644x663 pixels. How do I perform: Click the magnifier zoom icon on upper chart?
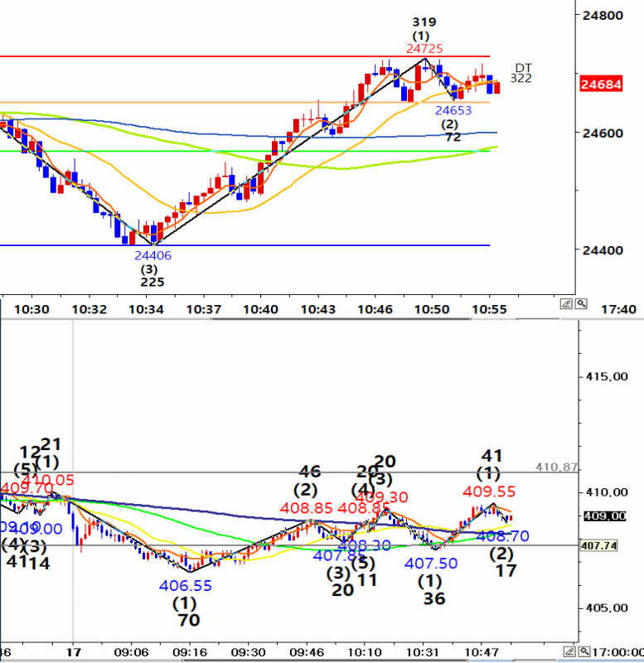pos(581,304)
